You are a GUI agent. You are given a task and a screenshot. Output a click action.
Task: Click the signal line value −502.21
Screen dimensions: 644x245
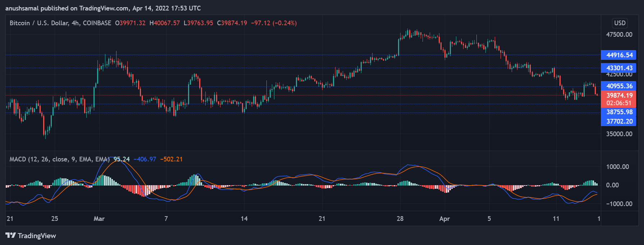coord(171,159)
